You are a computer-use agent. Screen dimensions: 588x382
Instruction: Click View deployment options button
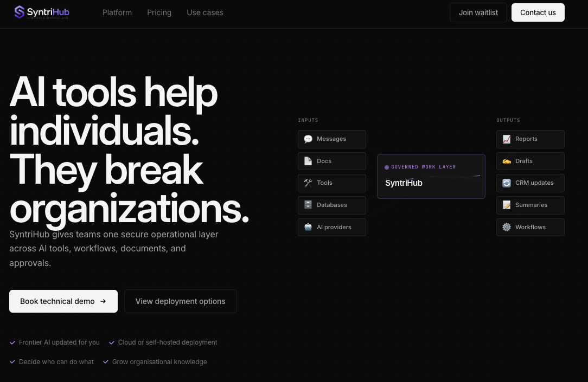(x=181, y=301)
